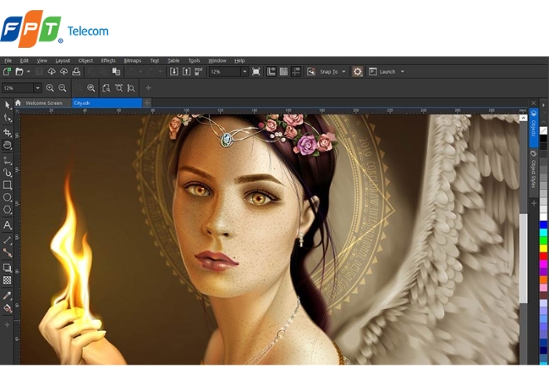Pick the yellow palette swatch

544,249
